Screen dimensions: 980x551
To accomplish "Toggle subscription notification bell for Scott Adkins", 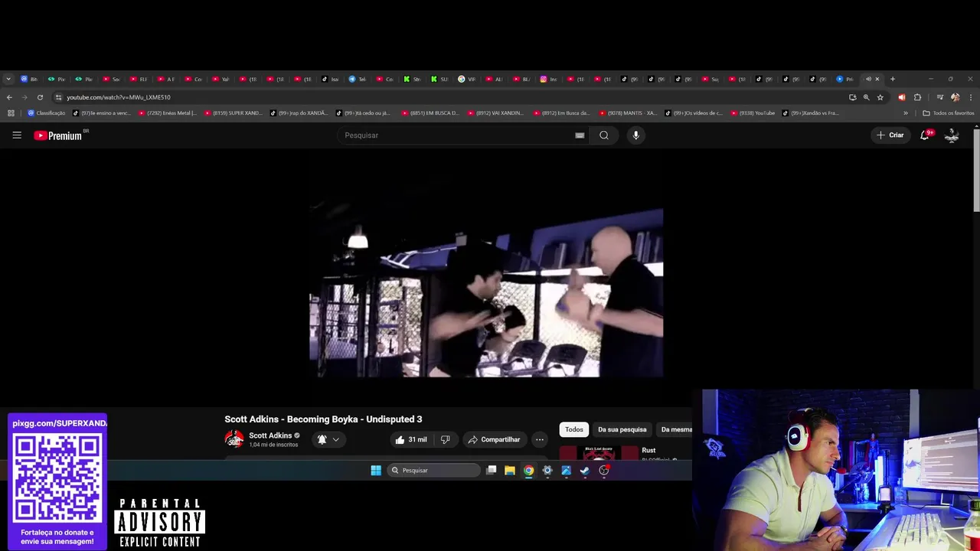I will (x=322, y=439).
